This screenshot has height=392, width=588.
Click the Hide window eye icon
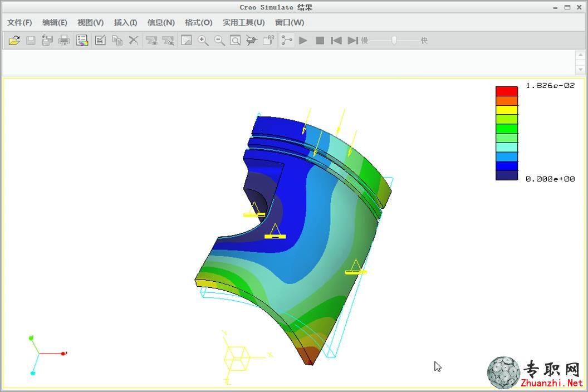pyautogui.click(x=168, y=40)
